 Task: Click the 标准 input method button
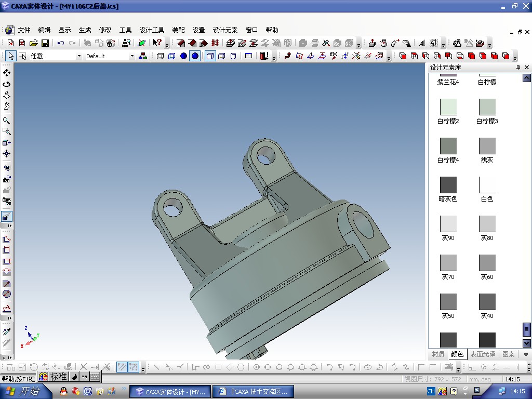click(x=58, y=377)
